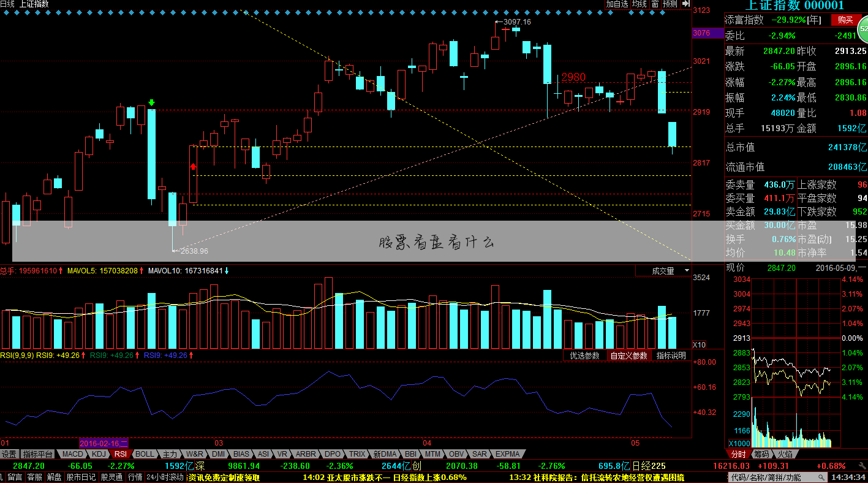The width and height of the screenshot is (868, 483).
Task: Click the 资讯免费定制速领取 link
Action: pos(224,477)
